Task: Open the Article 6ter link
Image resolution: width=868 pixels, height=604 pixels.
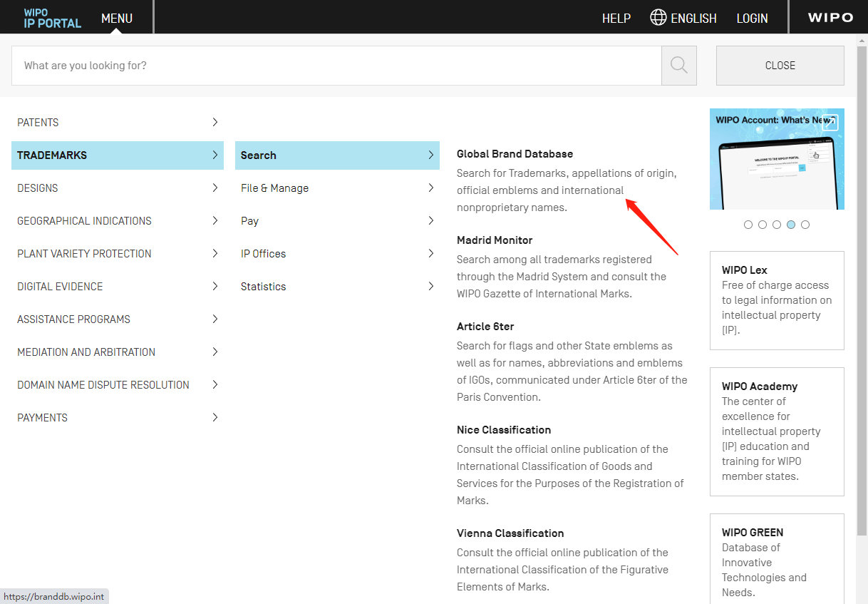Action: pyautogui.click(x=485, y=327)
